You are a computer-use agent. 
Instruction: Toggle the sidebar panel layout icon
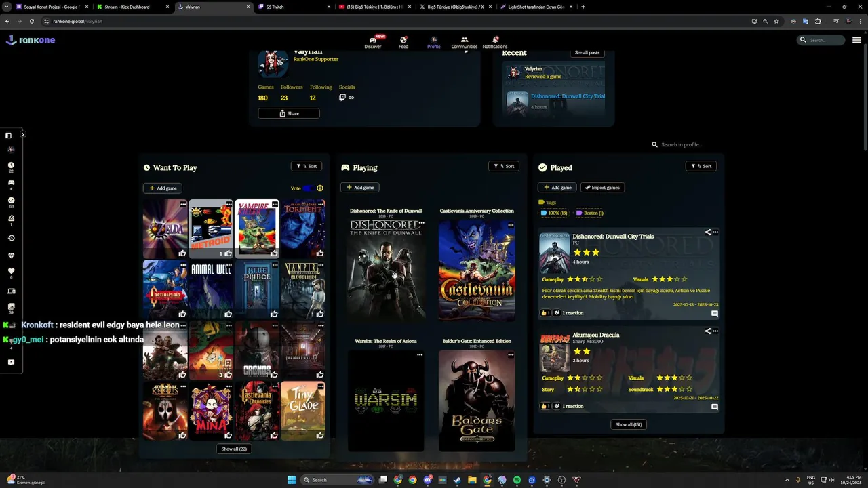point(8,136)
